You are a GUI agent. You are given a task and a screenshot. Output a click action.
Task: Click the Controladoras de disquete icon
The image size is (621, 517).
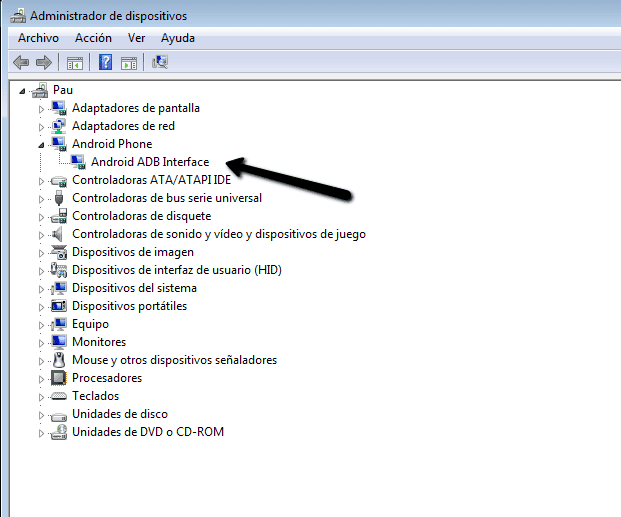click(x=59, y=216)
